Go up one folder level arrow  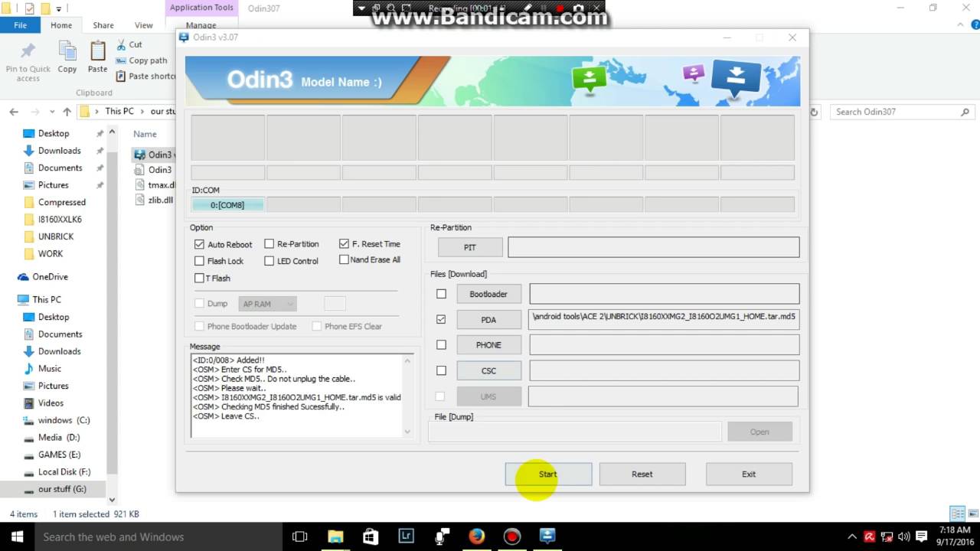67,112
